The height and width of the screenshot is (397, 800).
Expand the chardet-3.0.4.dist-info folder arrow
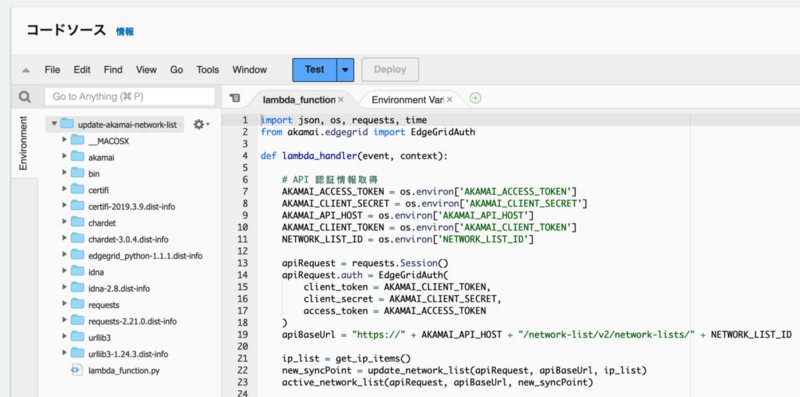point(64,238)
